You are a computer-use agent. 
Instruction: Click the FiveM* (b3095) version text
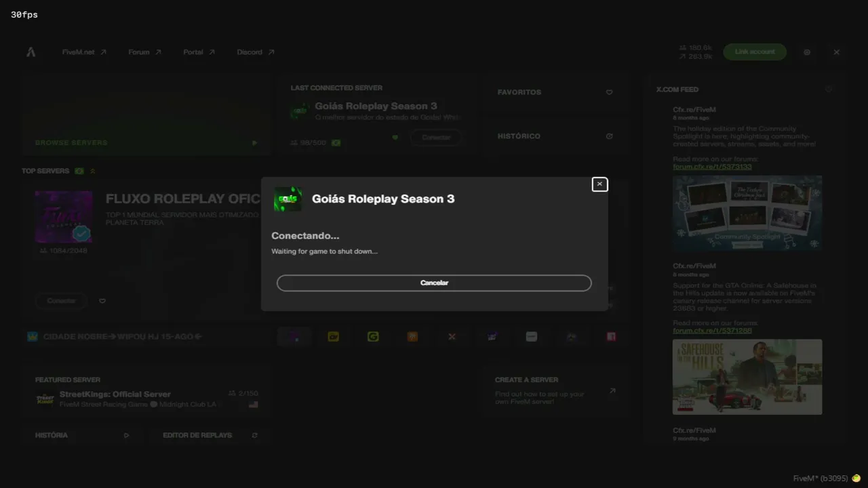pos(821,479)
